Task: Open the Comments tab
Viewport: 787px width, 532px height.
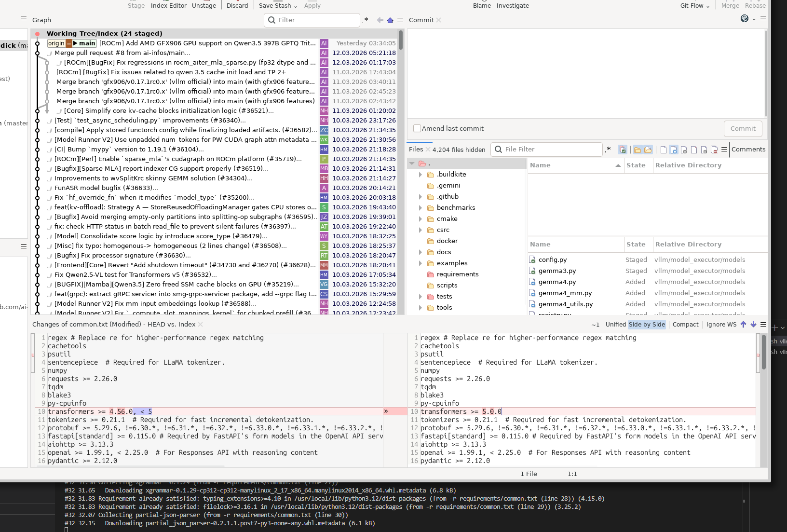Action: 748,150
